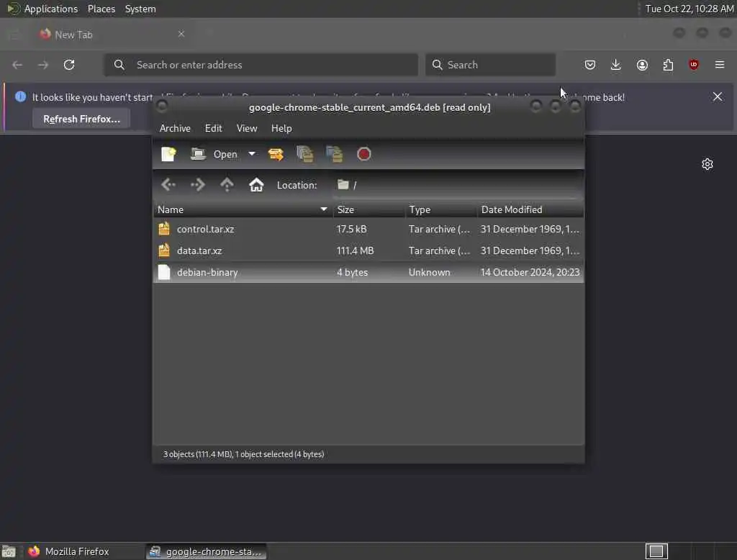This screenshot has height=560, width=737.
Task: Open the Places menu
Action: [101, 9]
